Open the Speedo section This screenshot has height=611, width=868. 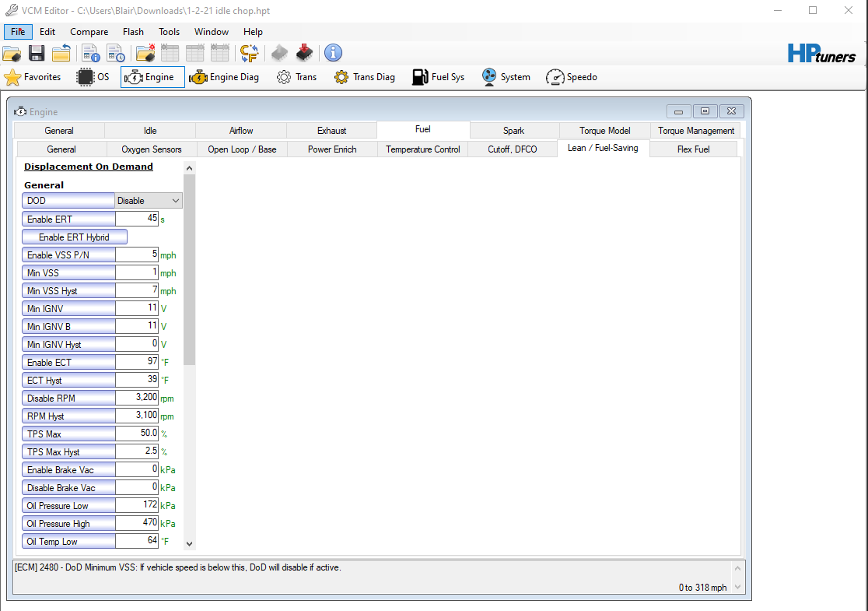point(572,77)
